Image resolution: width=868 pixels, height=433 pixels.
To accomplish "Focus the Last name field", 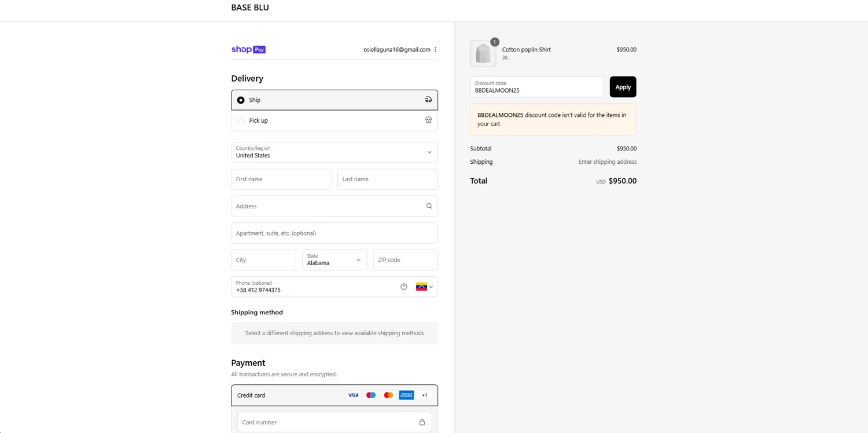I will [x=388, y=179].
